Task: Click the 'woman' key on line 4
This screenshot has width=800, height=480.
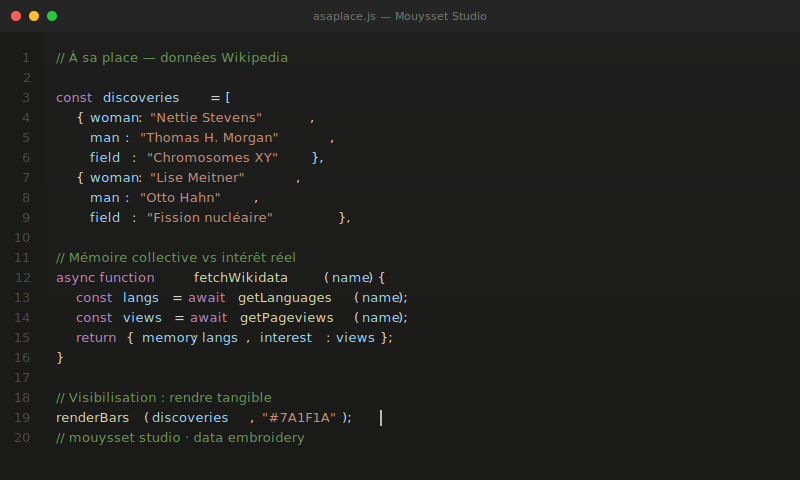Action: point(115,118)
